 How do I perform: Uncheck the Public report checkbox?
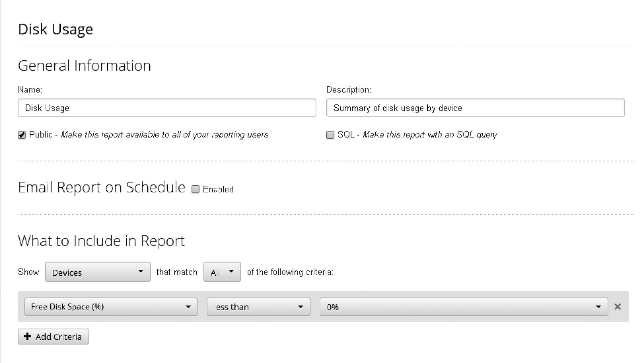pyautogui.click(x=21, y=135)
